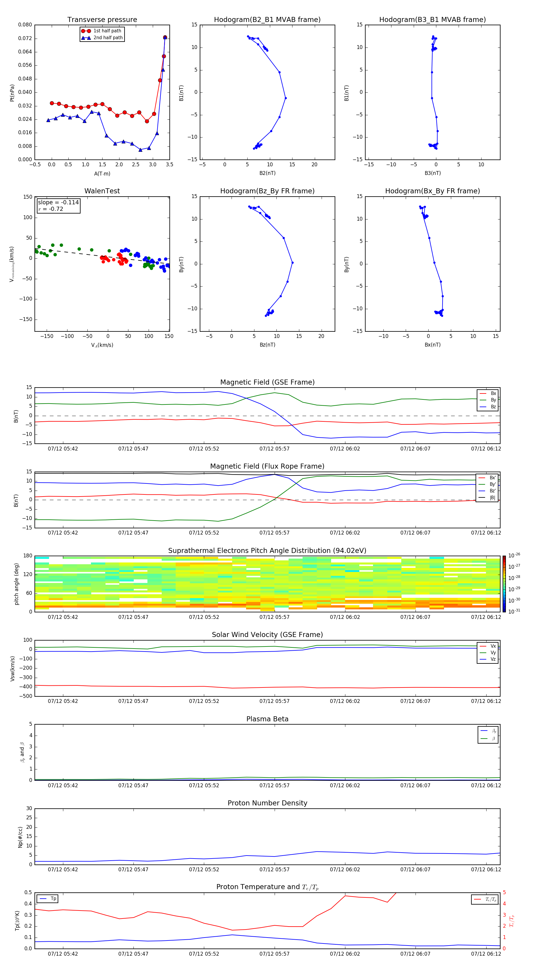Click the "Hodogram(Bx_By FR frame)" title

click(x=432, y=191)
